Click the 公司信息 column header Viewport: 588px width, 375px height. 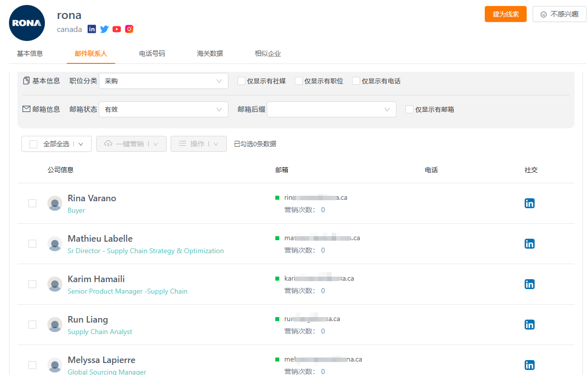[60, 170]
